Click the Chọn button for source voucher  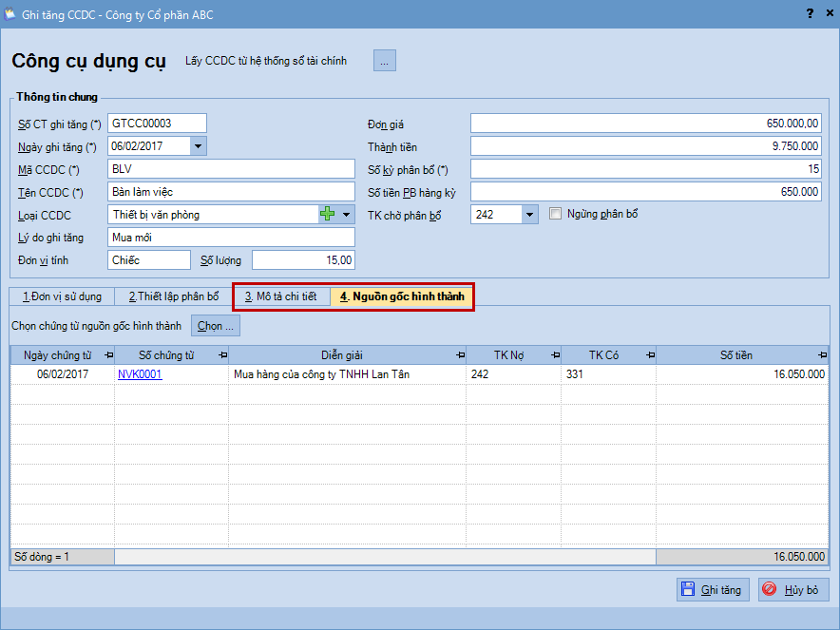pos(216,326)
